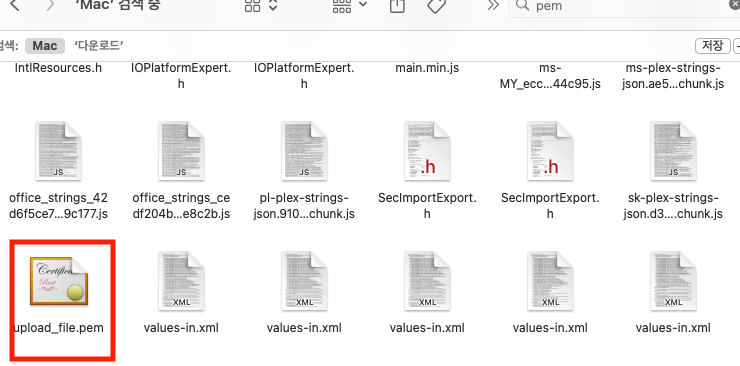Select the ms-plex-strings-json.ae5...chunk.js file name
The width and height of the screenshot is (740, 366).
point(673,76)
